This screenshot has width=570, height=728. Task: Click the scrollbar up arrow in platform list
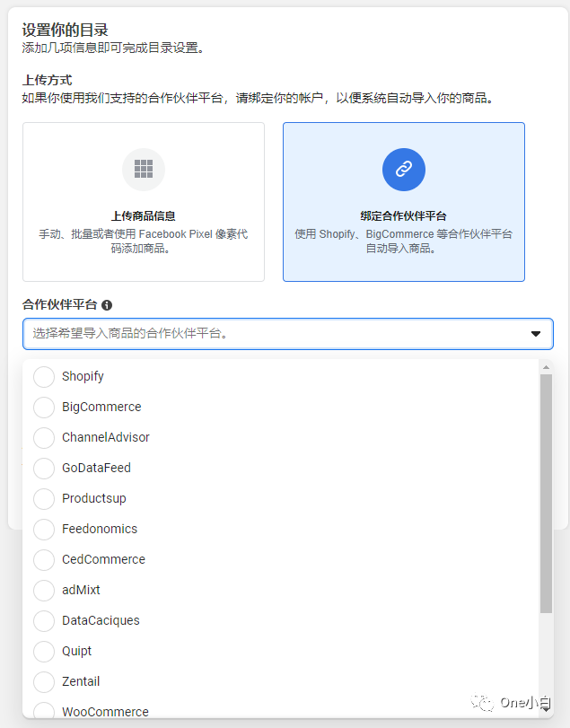coord(546,367)
